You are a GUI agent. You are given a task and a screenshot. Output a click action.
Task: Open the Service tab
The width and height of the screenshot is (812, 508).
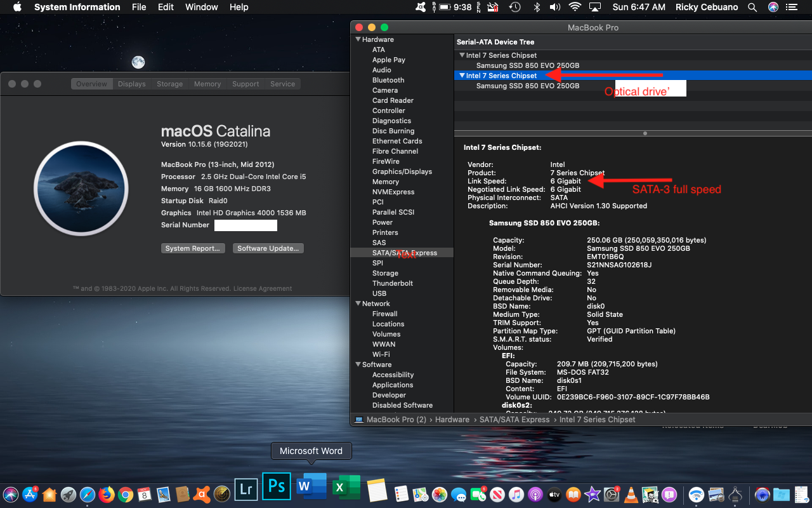(283, 84)
